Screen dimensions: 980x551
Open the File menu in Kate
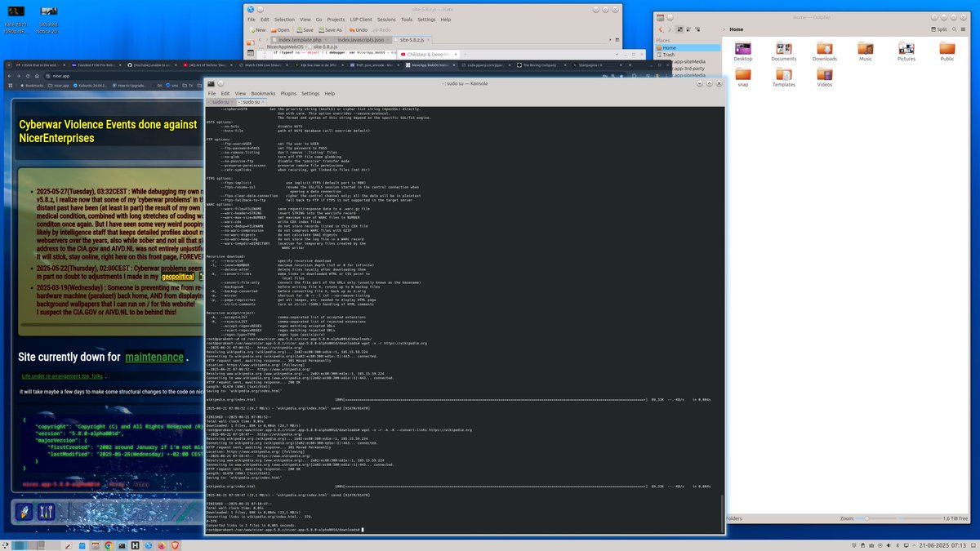[x=252, y=19]
